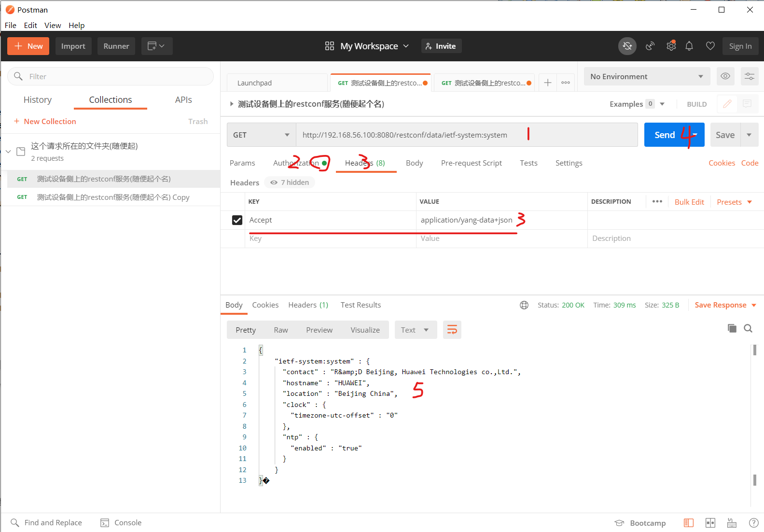Search the response with magnifier icon
The width and height of the screenshot is (764, 532).
tap(748, 328)
